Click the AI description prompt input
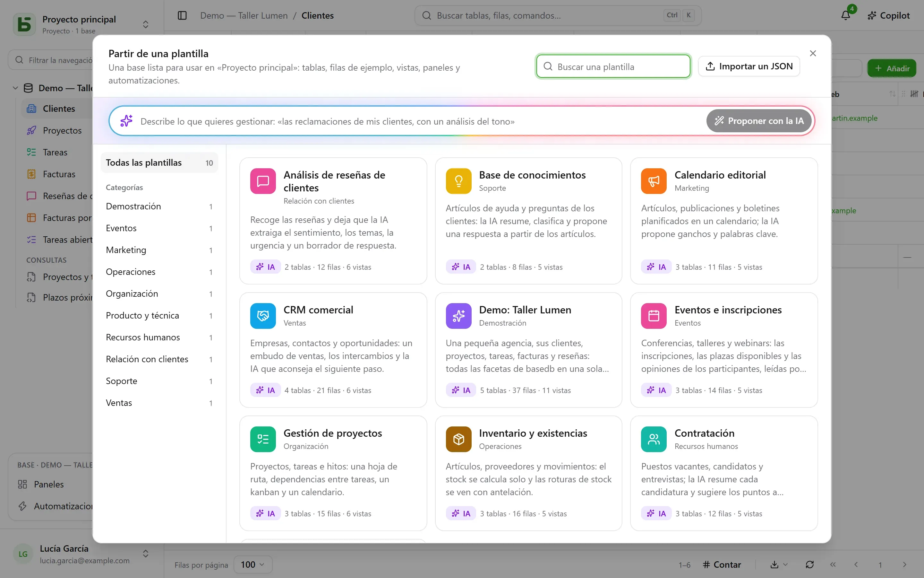 point(420,121)
